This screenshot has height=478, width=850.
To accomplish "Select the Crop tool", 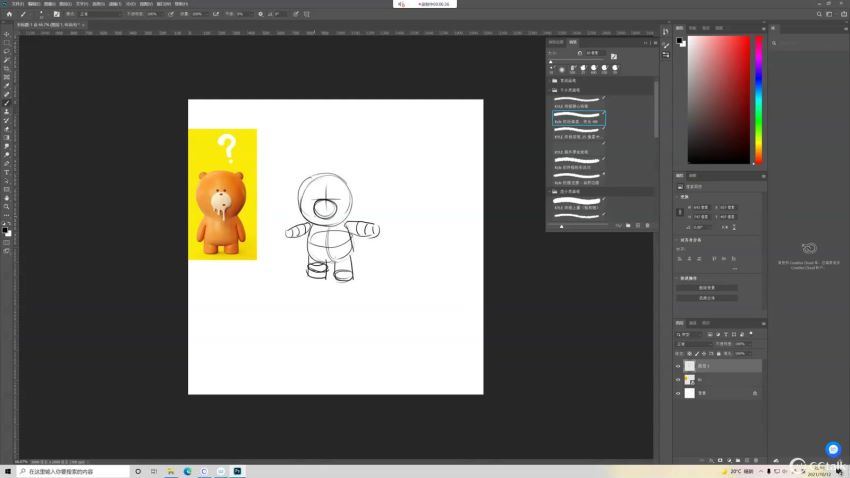I will (7, 69).
